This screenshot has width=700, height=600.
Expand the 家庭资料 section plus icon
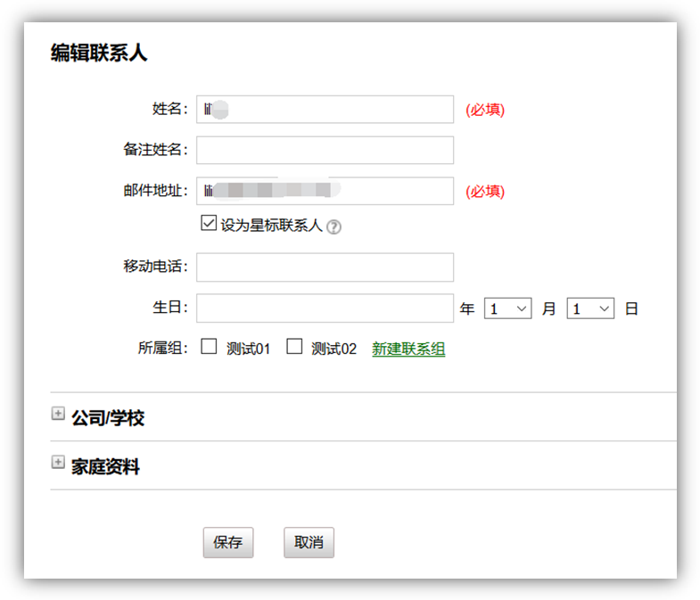(x=58, y=462)
